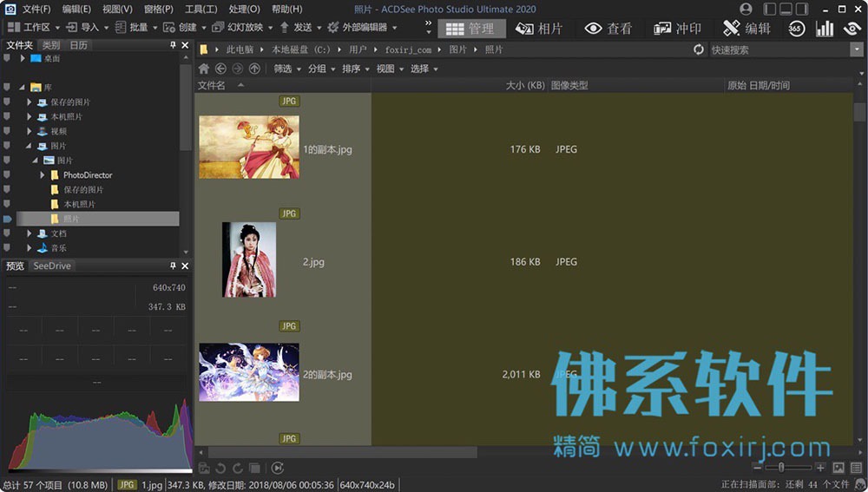868x492 pixels.
Task: Click the zoom out minus icon
Action: (757, 468)
